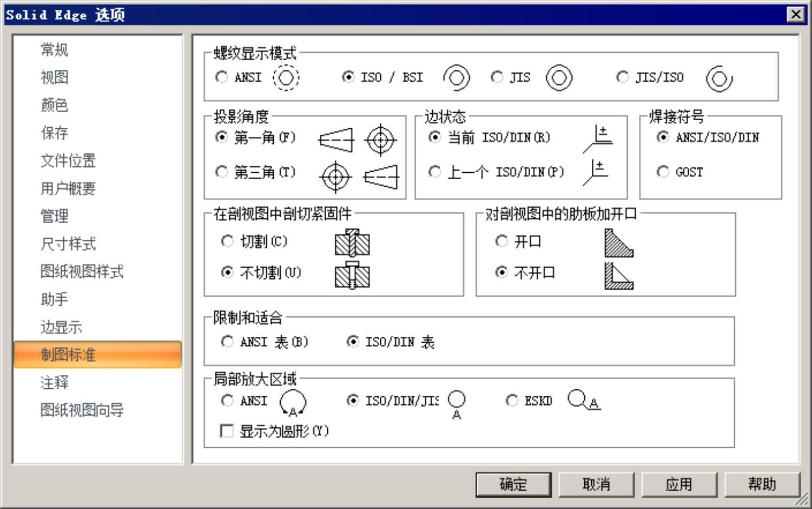Switch to the 助手 page

tap(98, 299)
